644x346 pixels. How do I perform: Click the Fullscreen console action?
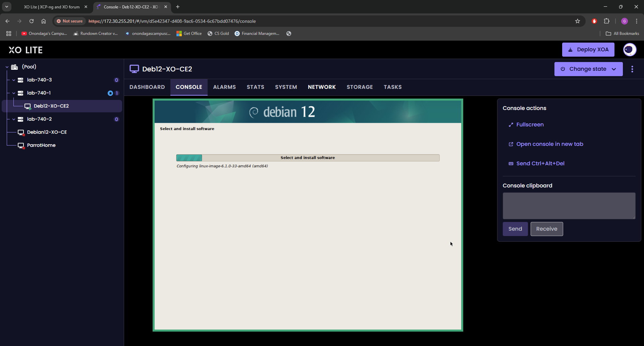click(530, 125)
